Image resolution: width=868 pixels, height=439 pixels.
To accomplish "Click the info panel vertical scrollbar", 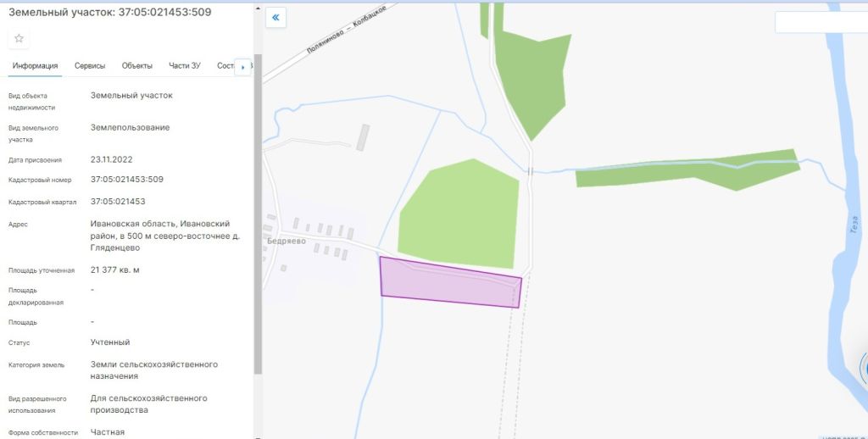I will 258,214.
